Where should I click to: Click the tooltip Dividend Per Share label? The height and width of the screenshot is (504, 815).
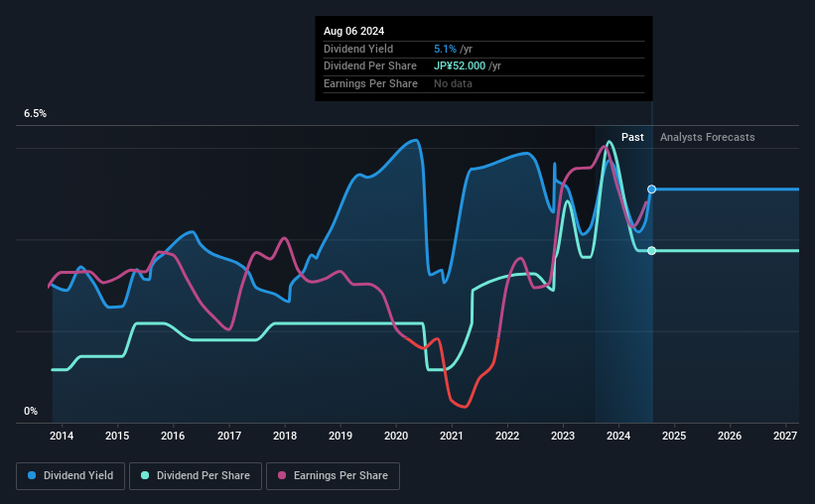pos(370,66)
